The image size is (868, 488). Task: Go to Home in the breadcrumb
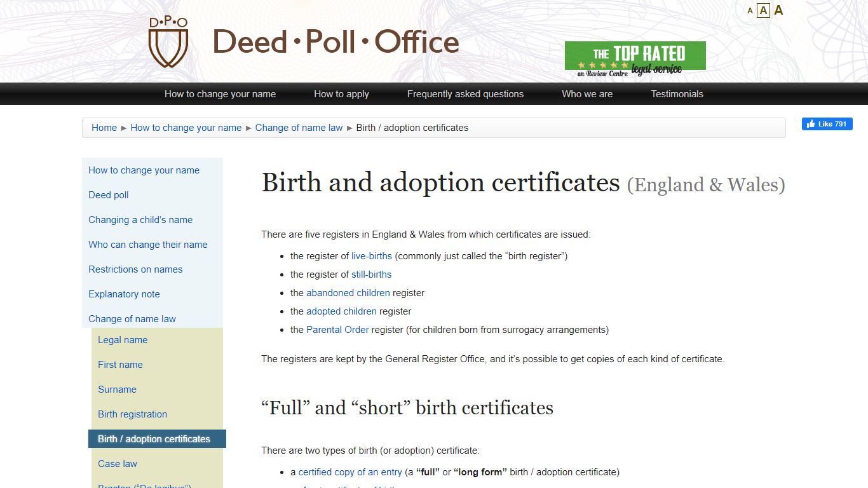(x=104, y=128)
